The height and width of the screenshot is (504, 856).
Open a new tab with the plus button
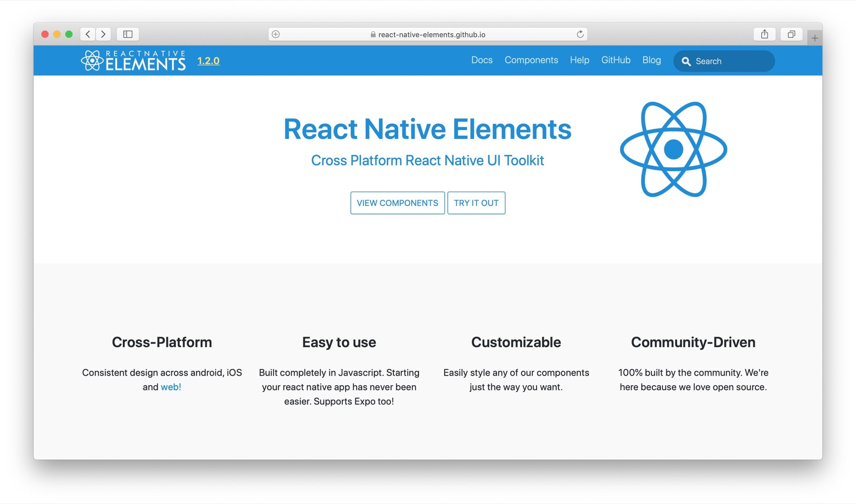click(x=815, y=38)
